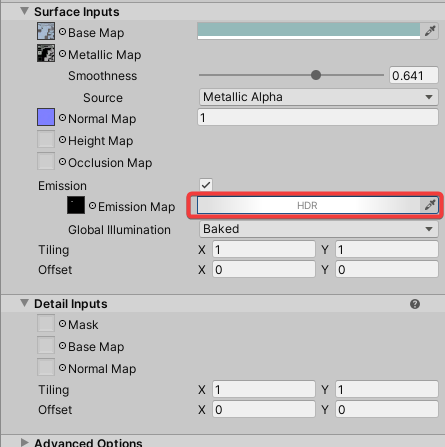The image size is (445, 447).
Task: Select the empty Height Map texture slot
Action: pos(46,139)
